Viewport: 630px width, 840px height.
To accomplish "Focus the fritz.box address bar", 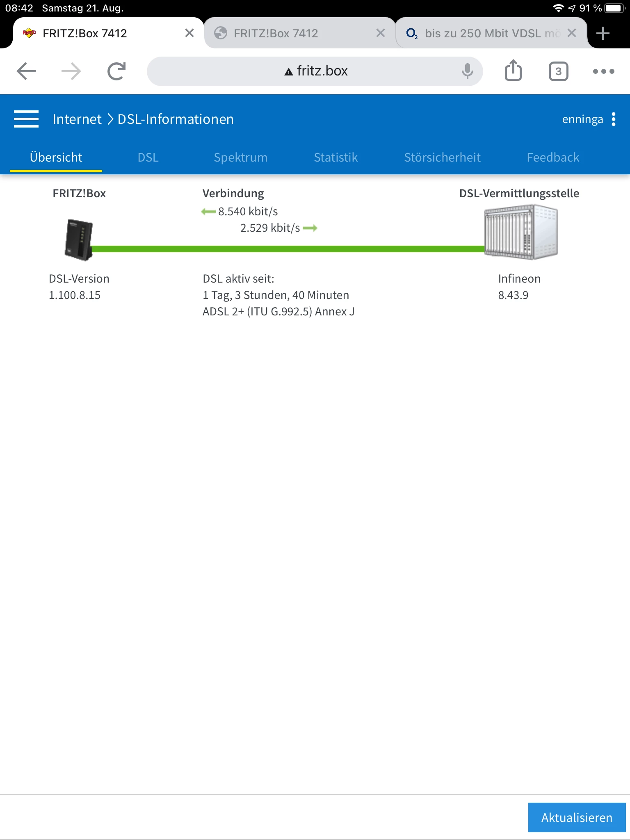I will (315, 71).
